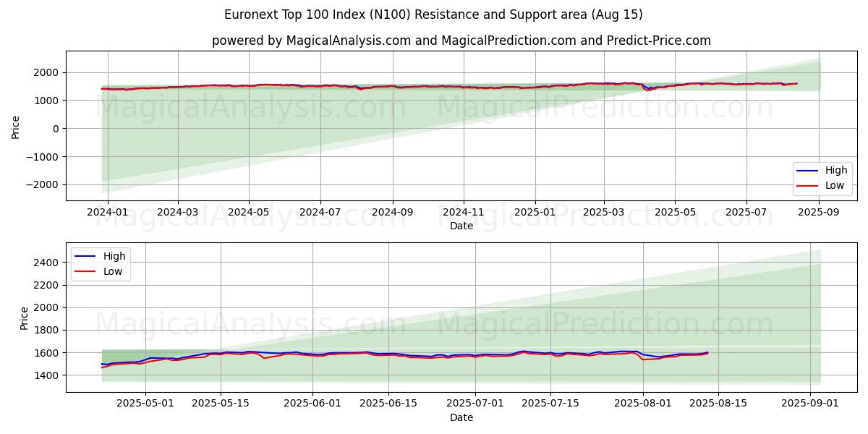Click the bottom chart x-axis label '2025-09-01'
Image resolution: width=868 pixels, height=434 pixels.
click(810, 404)
